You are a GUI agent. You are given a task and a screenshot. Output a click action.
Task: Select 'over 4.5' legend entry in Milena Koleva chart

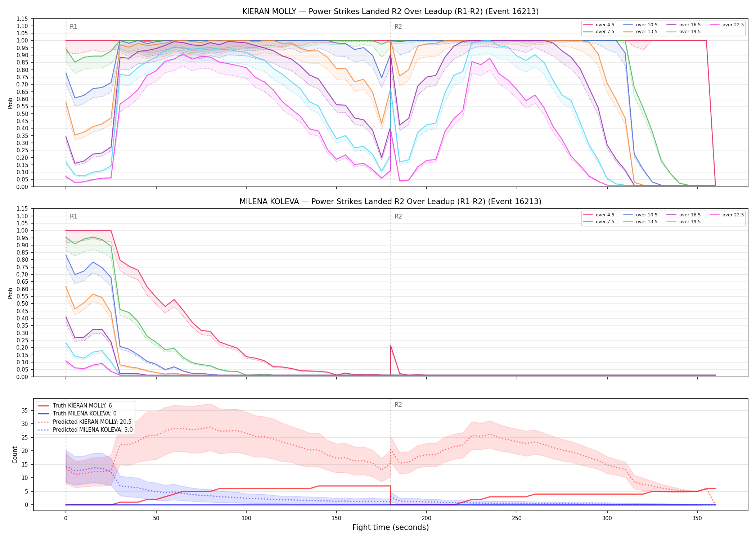pos(599,215)
